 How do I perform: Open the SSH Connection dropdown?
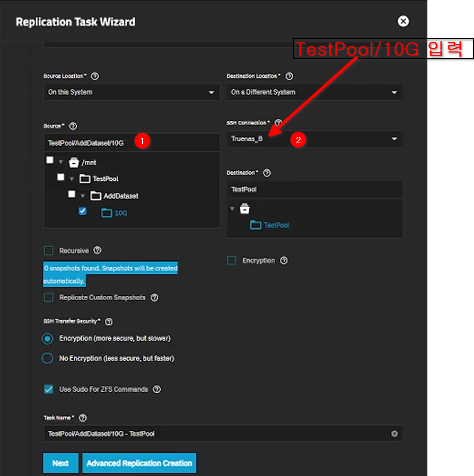[314, 139]
